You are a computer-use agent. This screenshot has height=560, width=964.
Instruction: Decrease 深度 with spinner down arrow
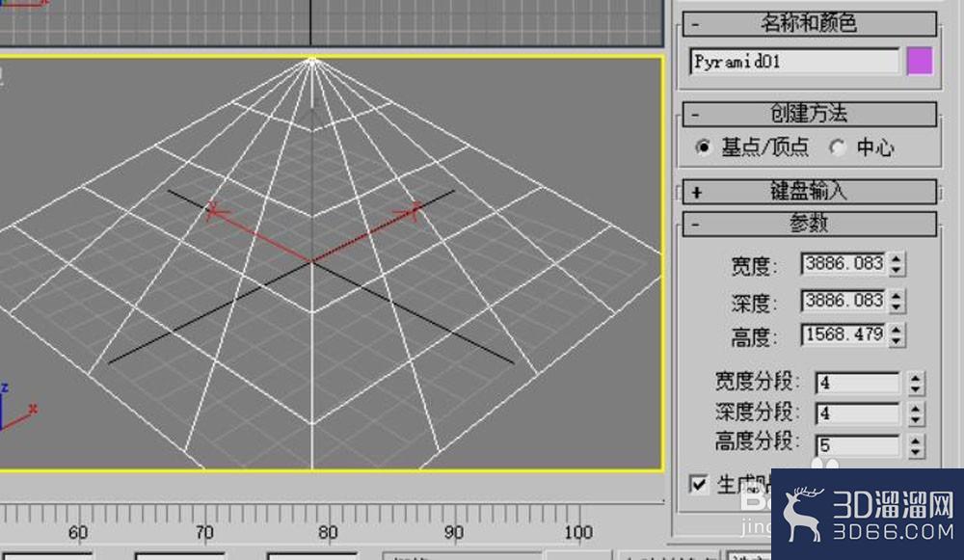pos(897,307)
